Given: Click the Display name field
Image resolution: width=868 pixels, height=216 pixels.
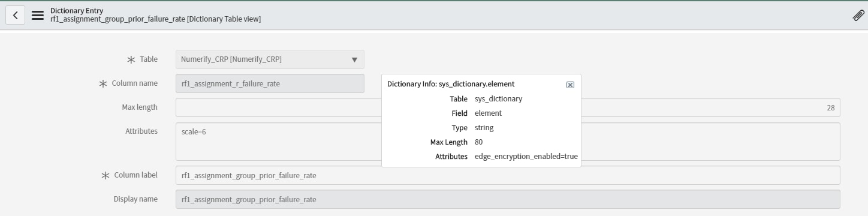Looking at the screenshot, I should 508,199.
